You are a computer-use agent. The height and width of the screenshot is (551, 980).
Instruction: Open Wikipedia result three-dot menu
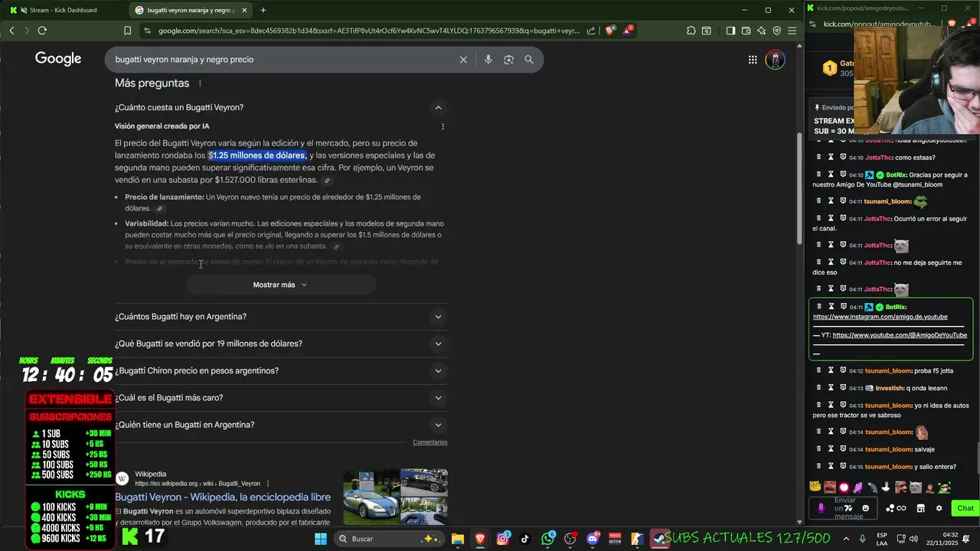pyautogui.click(x=268, y=484)
